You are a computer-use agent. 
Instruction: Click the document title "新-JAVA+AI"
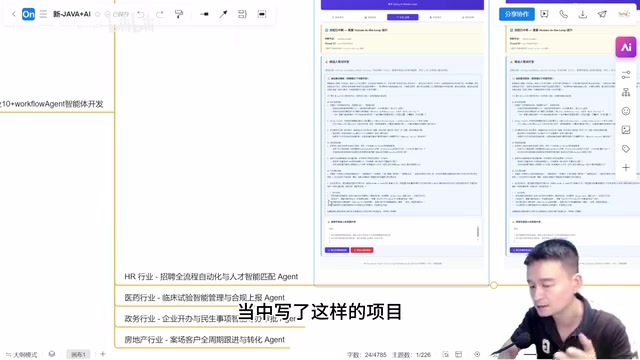click(72, 14)
